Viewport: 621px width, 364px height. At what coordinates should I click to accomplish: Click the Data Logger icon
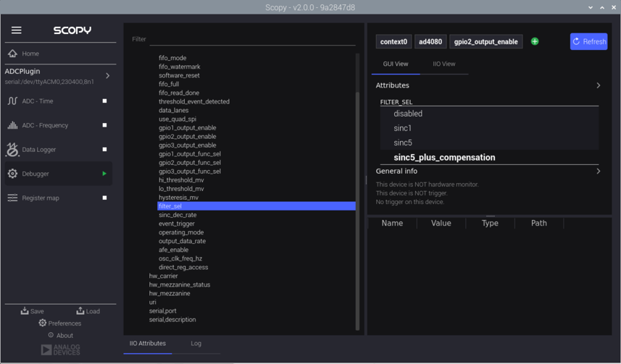(12, 149)
